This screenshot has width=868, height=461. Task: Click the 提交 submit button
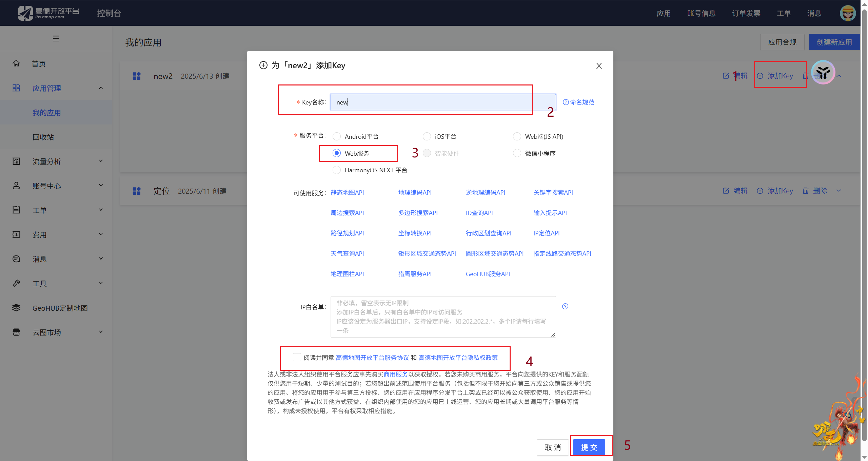tap(589, 447)
